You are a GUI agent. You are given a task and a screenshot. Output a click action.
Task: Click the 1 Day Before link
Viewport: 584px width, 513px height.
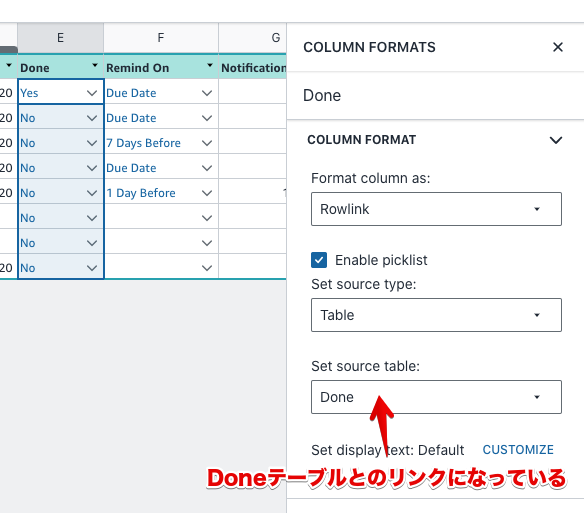[141, 193]
